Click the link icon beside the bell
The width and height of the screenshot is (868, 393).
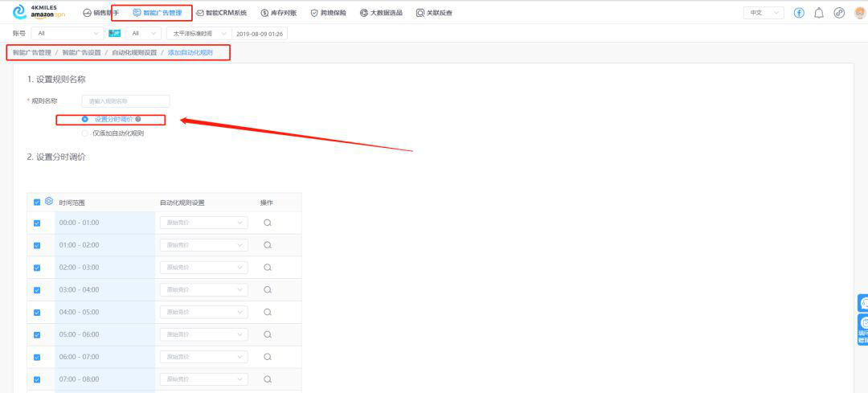pos(839,13)
